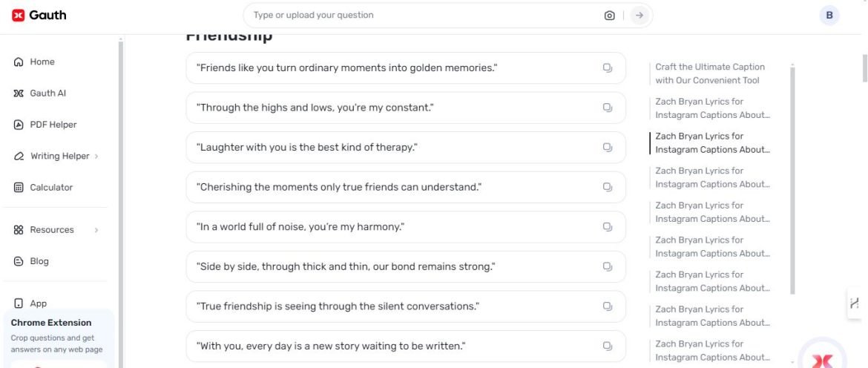Click the camera upload icon in search bar
868x368 pixels.
(609, 16)
